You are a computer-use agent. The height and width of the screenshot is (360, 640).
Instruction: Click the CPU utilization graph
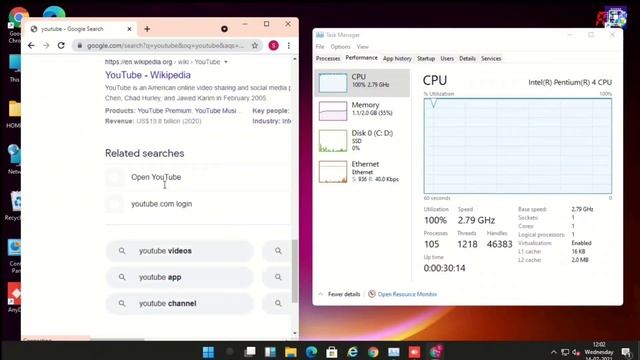[518, 146]
